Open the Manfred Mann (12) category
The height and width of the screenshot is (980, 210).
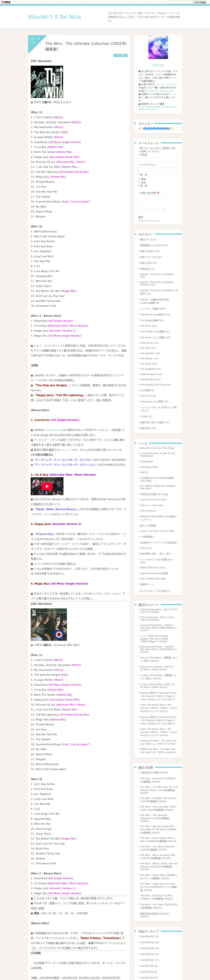(x=151, y=374)
